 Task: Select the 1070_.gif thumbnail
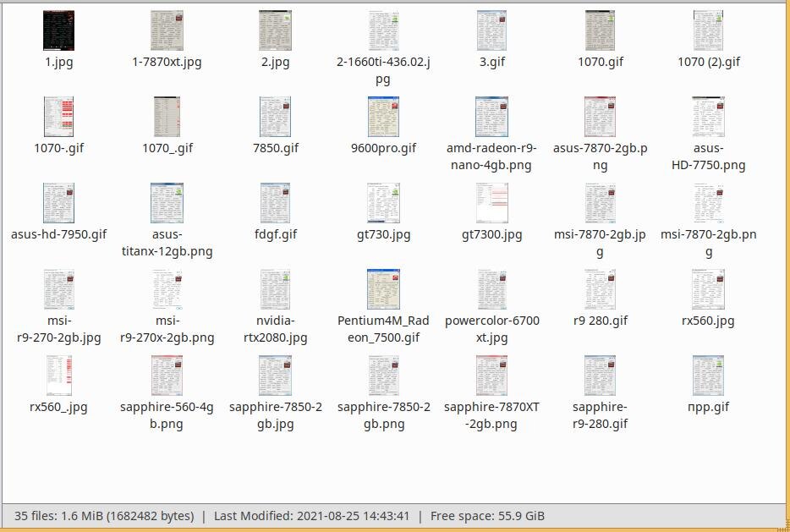coord(167,117)
